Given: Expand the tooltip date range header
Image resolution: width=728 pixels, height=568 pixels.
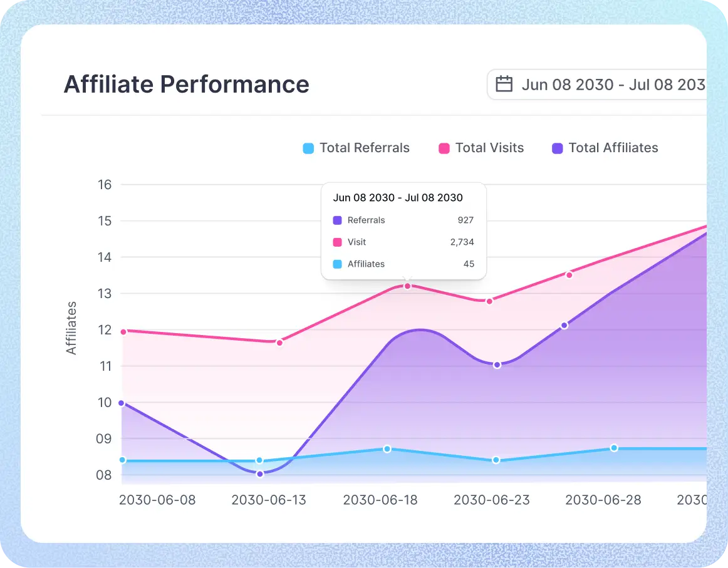Looking at the screenshot, I should (398, 197).
